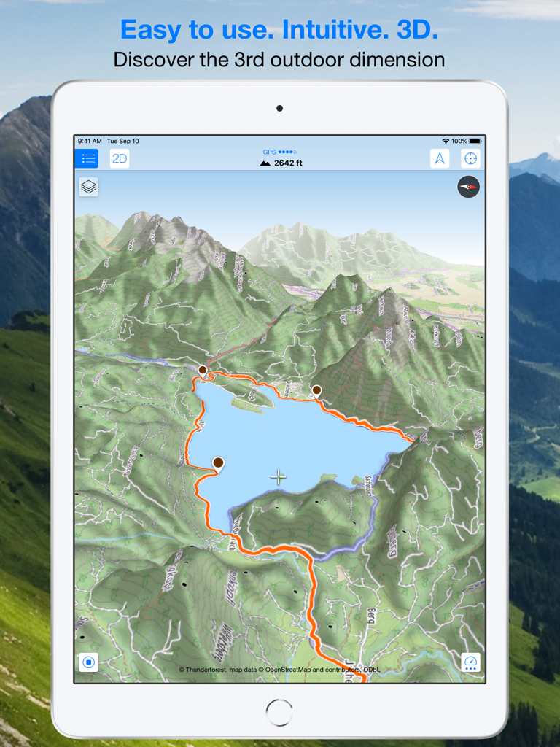Tap the Wi-Fi icon in status bar
Screen dimensions: 560x747
click(x=446, y=141)
